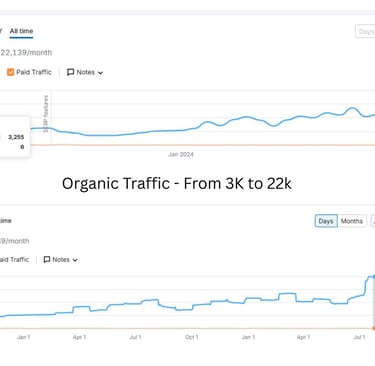Viewport: 375px width, 366px height.
Task: Click the first Apr 1 axis label in bottom chart
Action: [x=80, y=337]
